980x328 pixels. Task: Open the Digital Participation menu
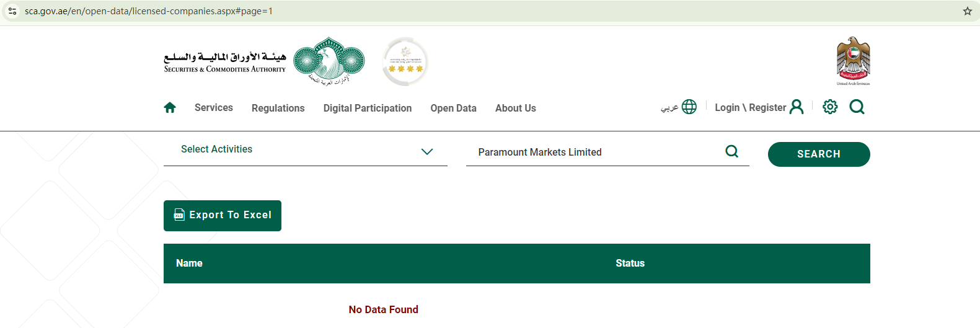[x=367, y=108]
